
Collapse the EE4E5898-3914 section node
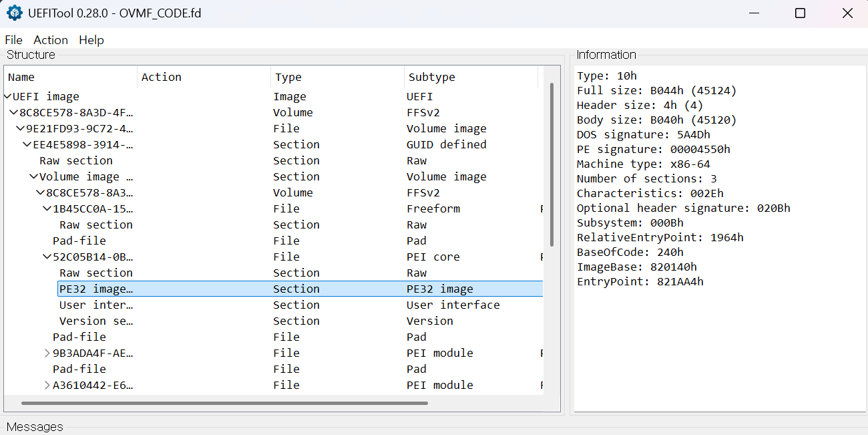27,145
